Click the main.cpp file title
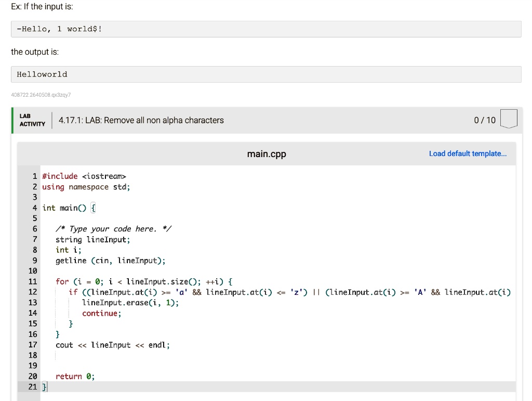Viewport: 532px width, 401px height. [x=267, y=154]
